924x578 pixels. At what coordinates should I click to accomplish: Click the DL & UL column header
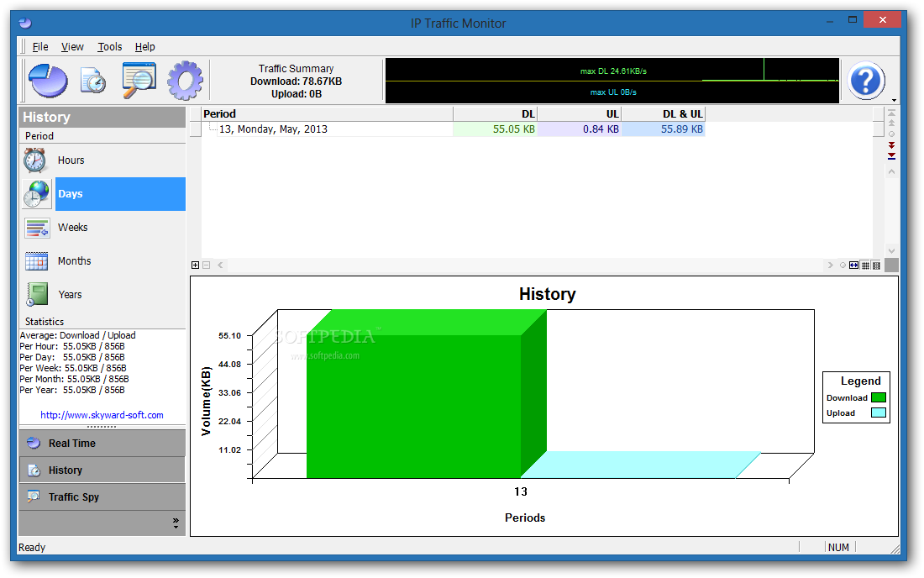click(x=664, y=113)
